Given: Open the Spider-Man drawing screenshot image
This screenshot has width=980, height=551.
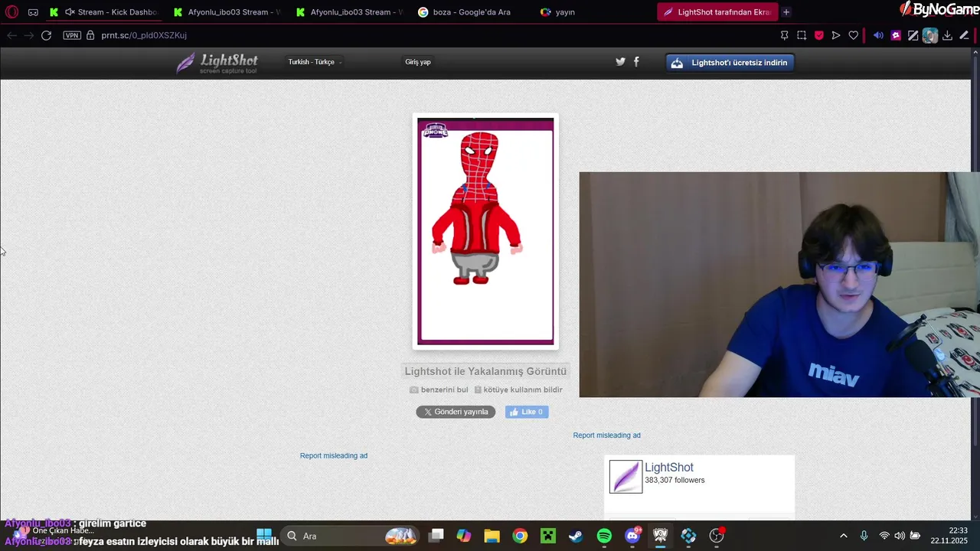Looking at the screenshot, I should point(485,231).
